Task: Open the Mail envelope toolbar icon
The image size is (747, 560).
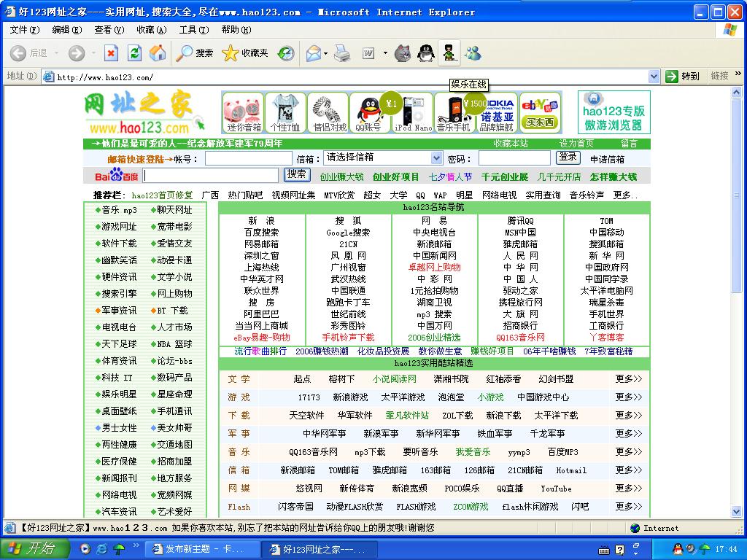Action: tap(313, 53)
